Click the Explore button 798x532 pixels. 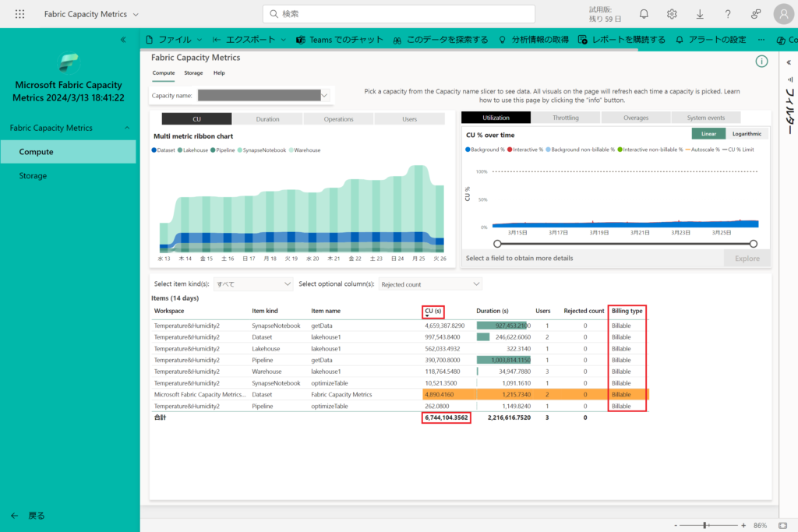pyautogui.click(x=747, y=259)
